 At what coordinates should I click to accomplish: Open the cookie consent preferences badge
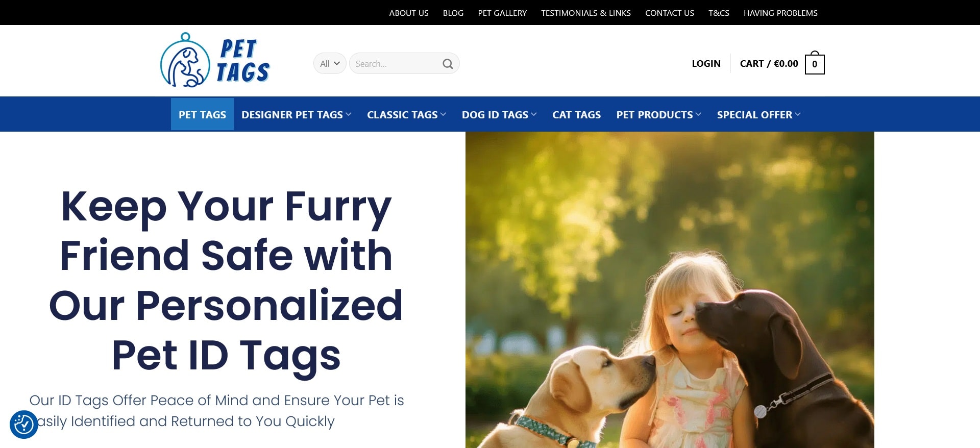coord(24,424)
